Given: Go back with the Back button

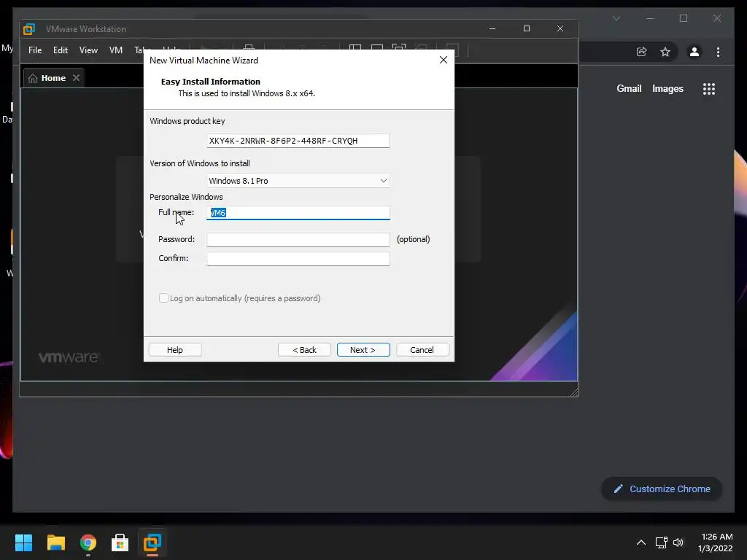Looking at the screenshot, I should [304, 349].
